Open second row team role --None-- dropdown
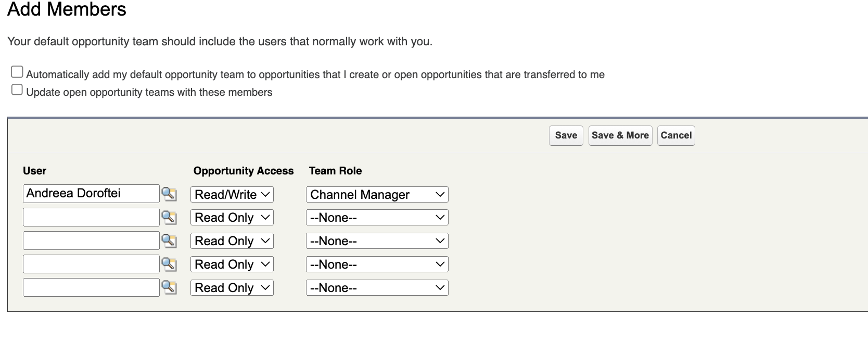This screenshot has width=868, height=353. coord(377,218)
